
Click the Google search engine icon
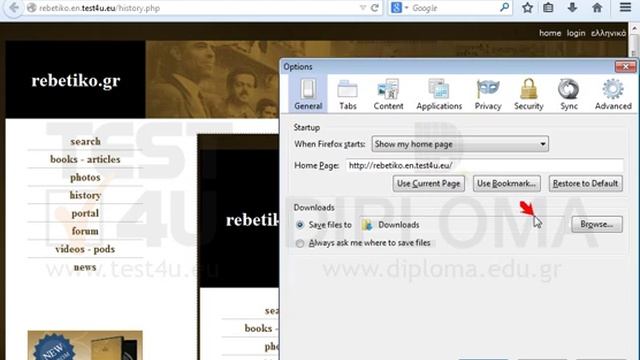[396, 8]
